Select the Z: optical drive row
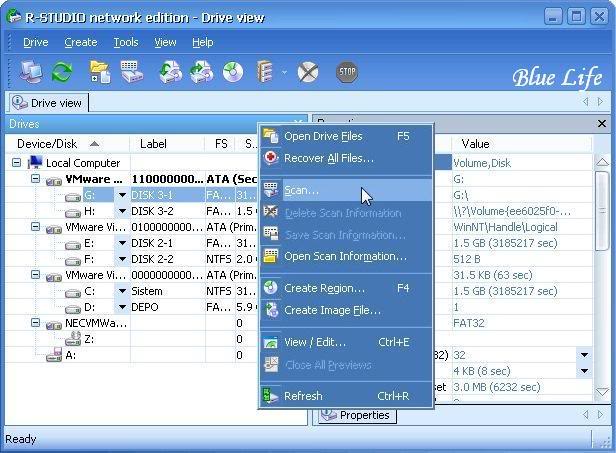This screenshot has width=616, height=453. click(x=132, y=339)
